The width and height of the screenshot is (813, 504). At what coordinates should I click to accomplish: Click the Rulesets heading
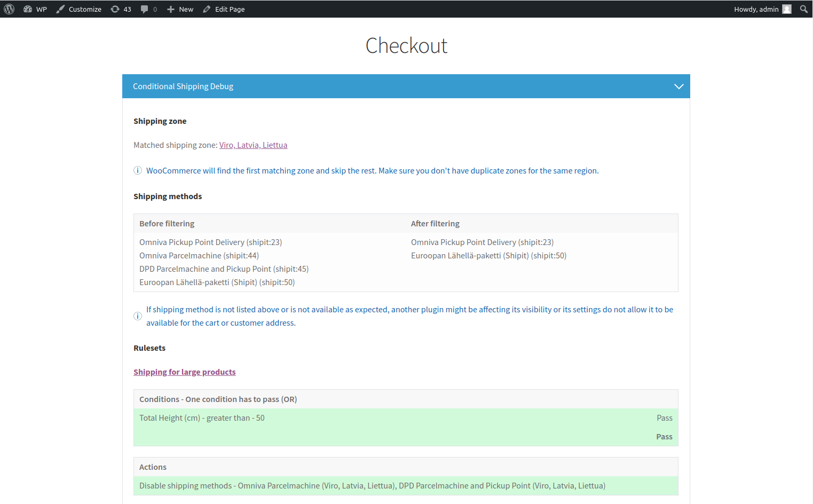[x=149, y=348]
